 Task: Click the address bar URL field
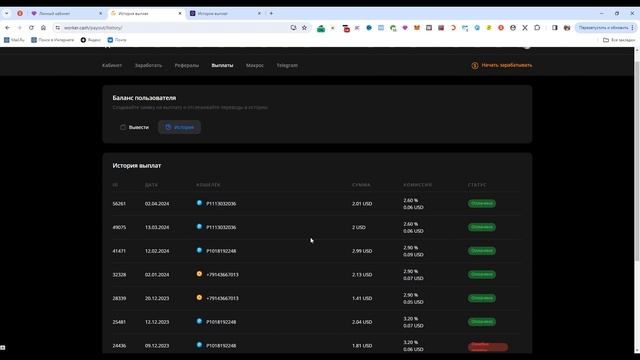pos(176,28)
